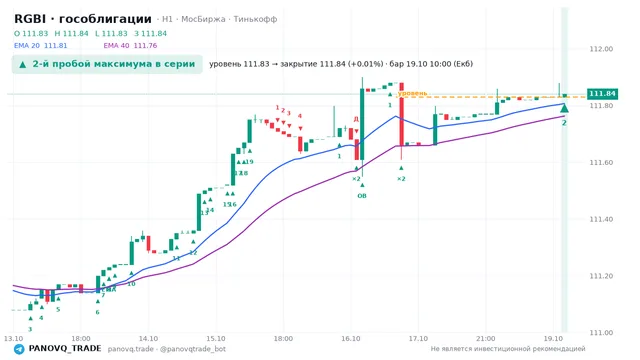This screenshot has height=360, width=640.
Task: Click the 'RGBI · гособлигации' chart title
Action: coord(83,19)
